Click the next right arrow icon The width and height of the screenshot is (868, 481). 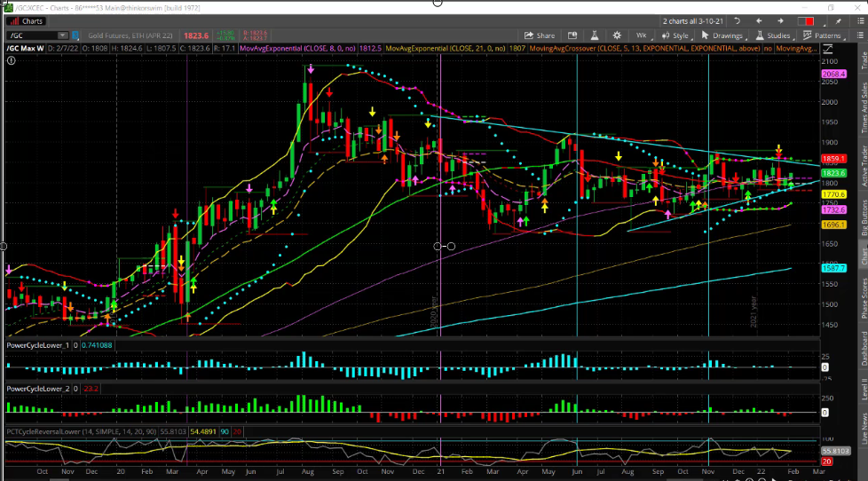pos(780,21)
